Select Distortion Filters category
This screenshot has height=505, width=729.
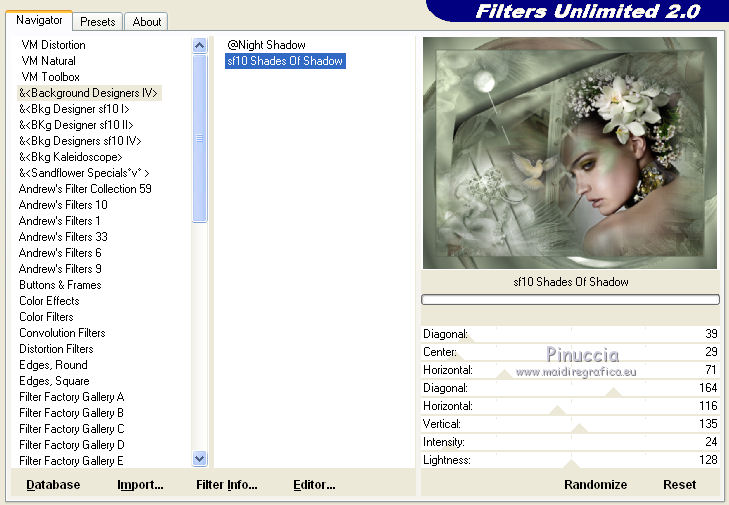tap(56, 349)
